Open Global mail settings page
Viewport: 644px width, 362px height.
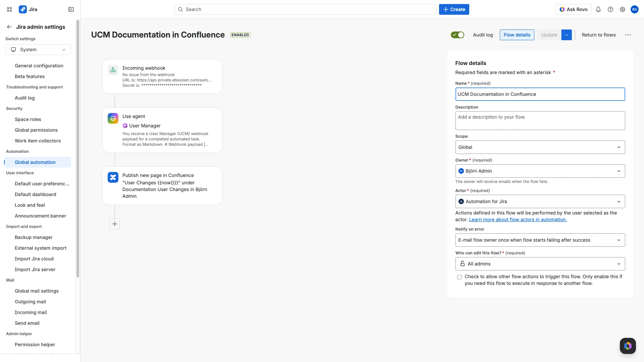[x=37, y=291]
